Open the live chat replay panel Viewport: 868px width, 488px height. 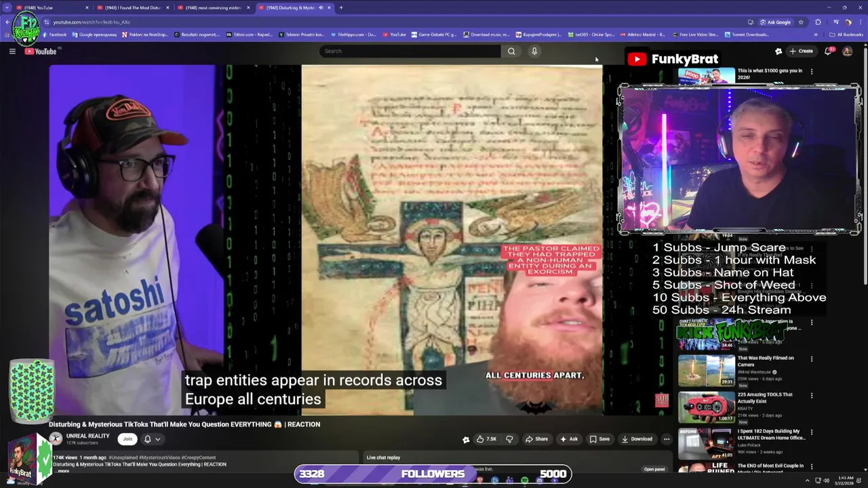tap(654, 469)
